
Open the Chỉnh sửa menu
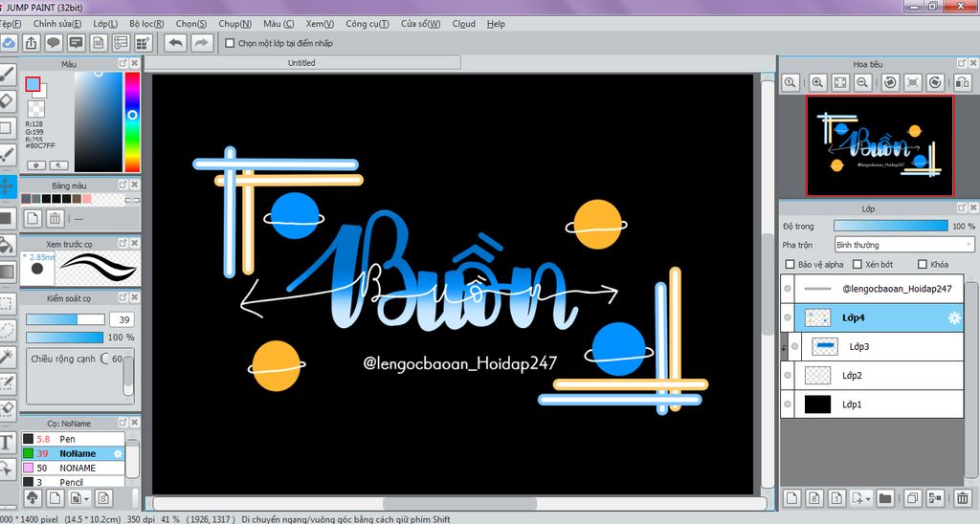pyautogui.click(x=56, y=24)
